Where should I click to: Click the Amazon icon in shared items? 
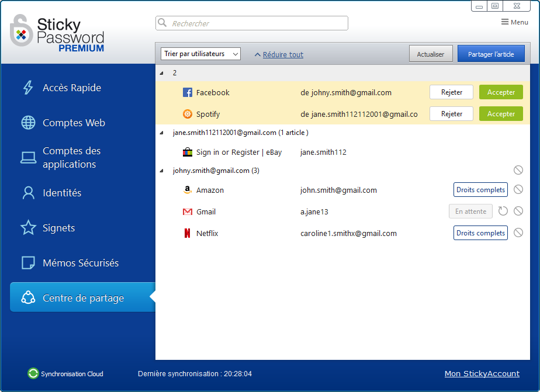(x=188, y=190)
